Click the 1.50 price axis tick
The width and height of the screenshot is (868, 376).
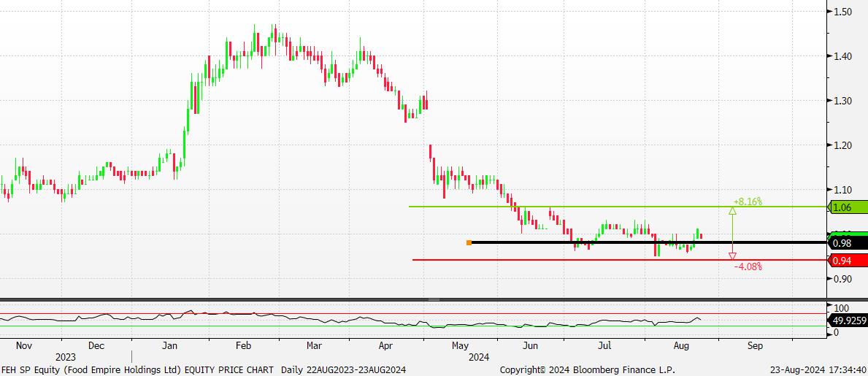tap(842, 11)
